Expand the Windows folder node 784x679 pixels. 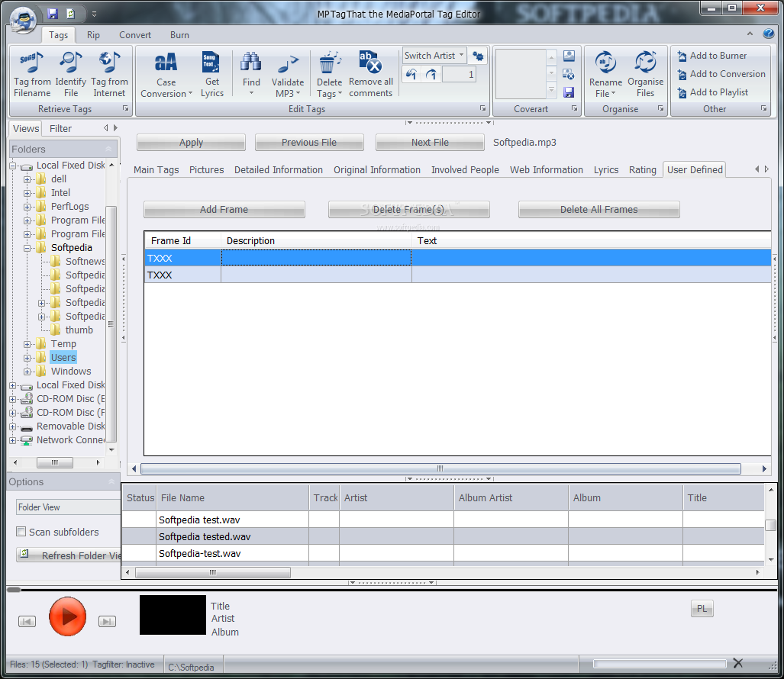pyautogui.click(x=27, y=372)
